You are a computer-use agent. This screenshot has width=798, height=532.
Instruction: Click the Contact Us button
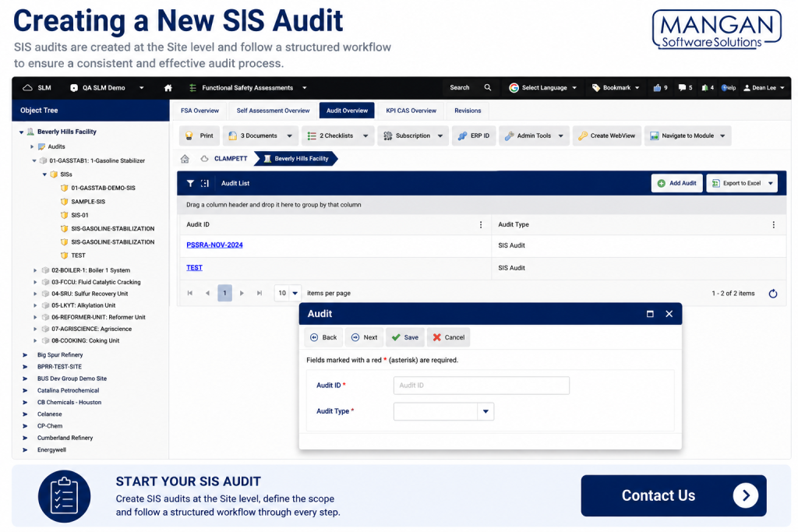[x=674, y=496]
